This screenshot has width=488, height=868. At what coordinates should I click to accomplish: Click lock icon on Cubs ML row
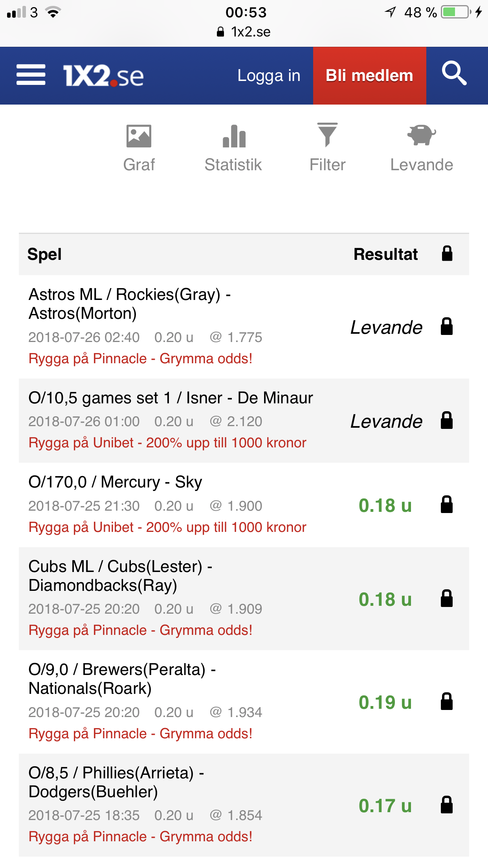click(447, 598)
